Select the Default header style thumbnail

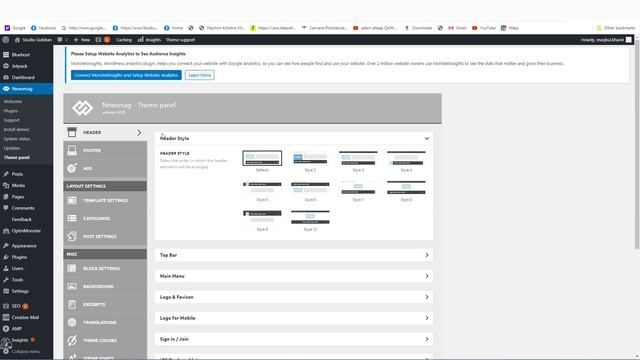262,158
